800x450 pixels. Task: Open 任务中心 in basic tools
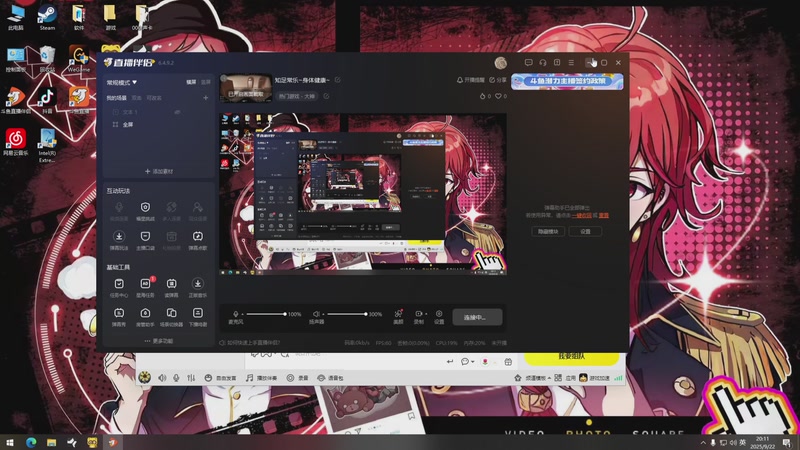(x=119, y=284)
